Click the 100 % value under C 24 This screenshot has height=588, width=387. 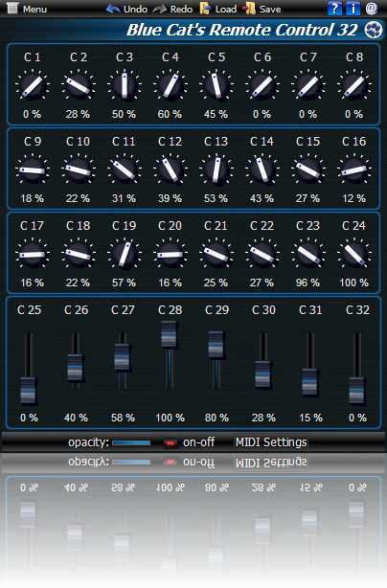(354, 283)
